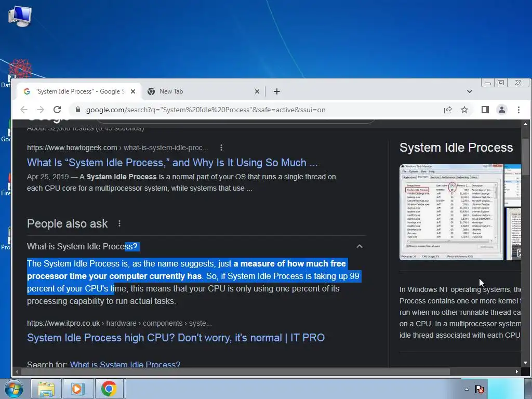The height and width of the screenshot is (399, 532).
Task: Click horizontal scrollbar right arrow
Action: click(517, 371)
